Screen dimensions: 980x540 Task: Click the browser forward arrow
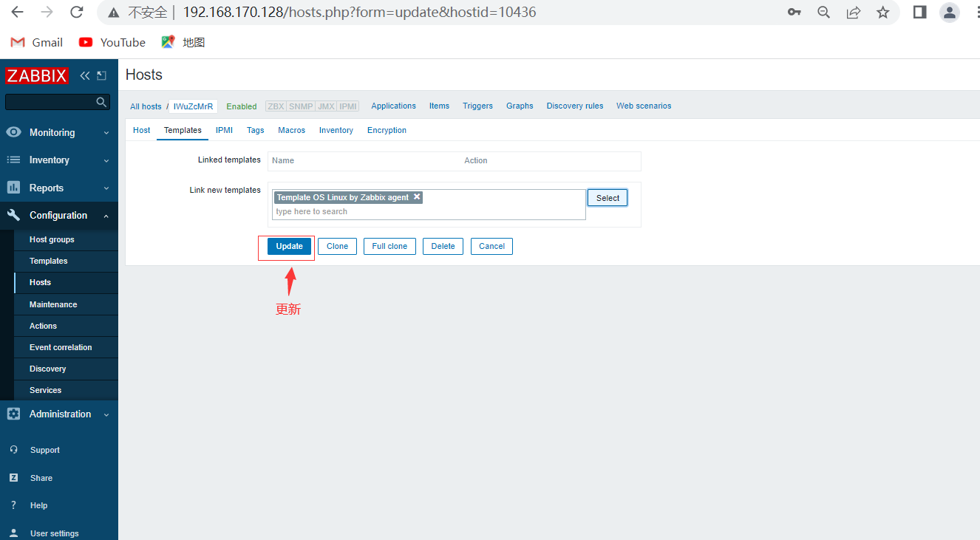click(x=47, y=13)
